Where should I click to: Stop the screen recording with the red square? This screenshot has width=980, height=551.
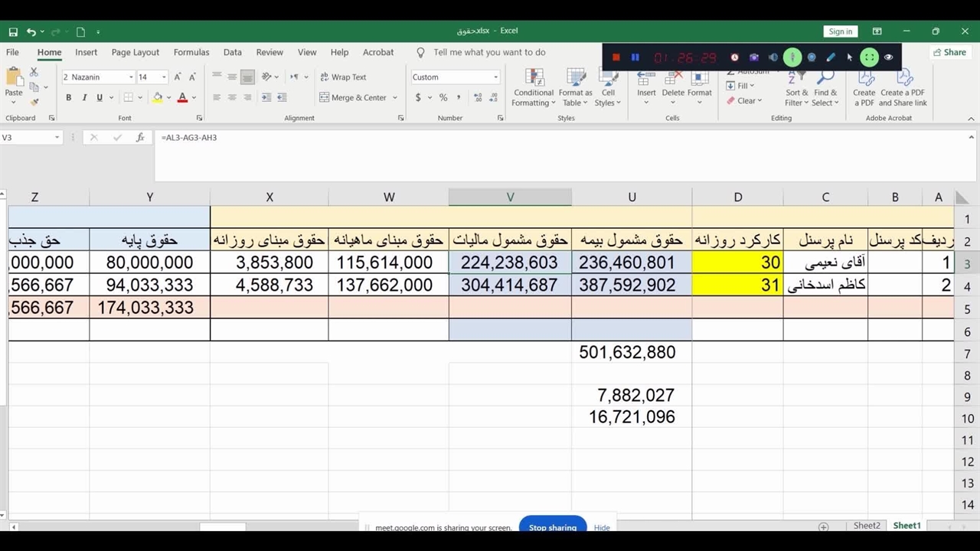pyautogui.click(x=616, y=57)
